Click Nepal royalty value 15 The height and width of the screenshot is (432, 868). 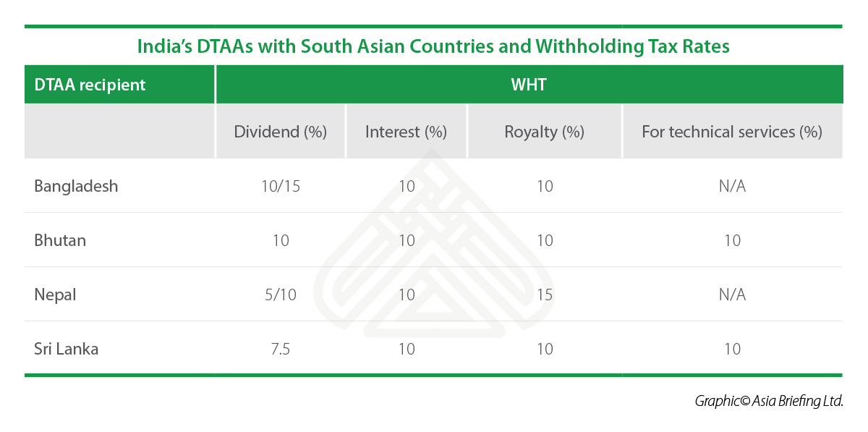click(x=545, y=295)
